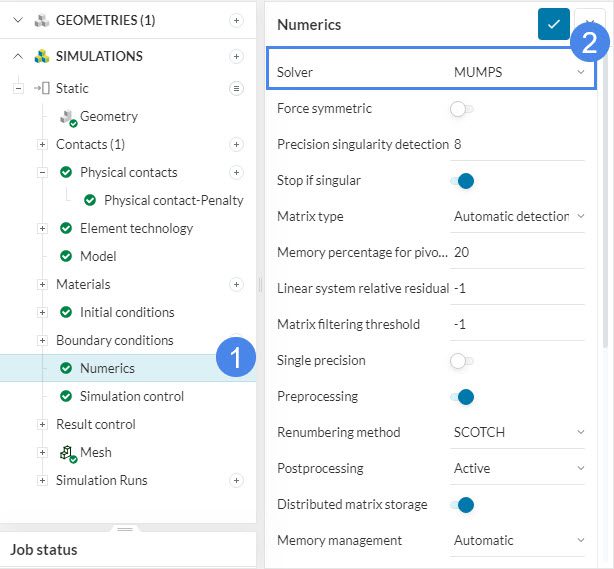Disable the Stop if singular toggle
The height and width of the screenshot is (569, 614).
(462, 180)
